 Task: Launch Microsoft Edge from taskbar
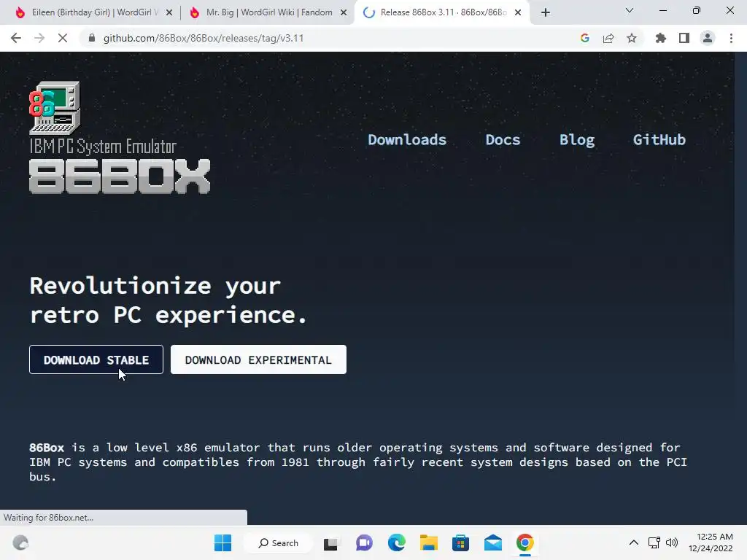[396, 542]
